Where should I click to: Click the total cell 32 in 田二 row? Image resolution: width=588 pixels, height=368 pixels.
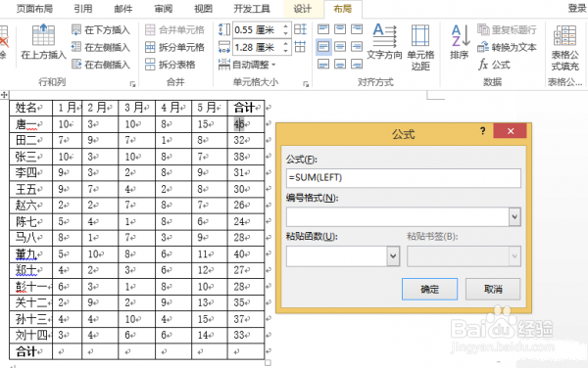pyautogui.click(x=246, y=140)
